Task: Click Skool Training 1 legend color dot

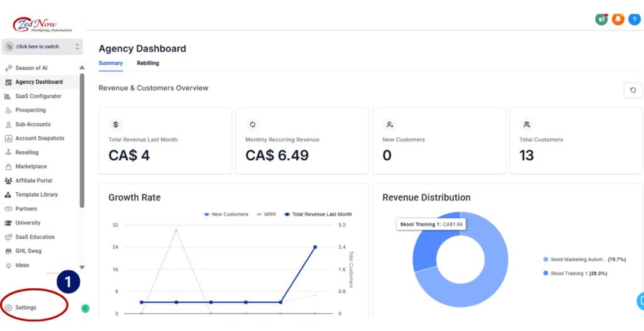Action: [545, 273]
